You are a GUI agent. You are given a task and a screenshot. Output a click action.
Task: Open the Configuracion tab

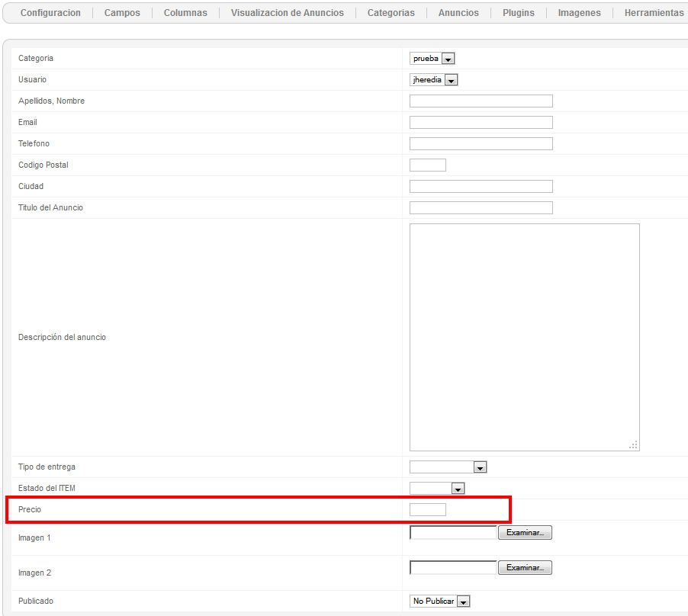pyautogui.click(x=50, y=13)
